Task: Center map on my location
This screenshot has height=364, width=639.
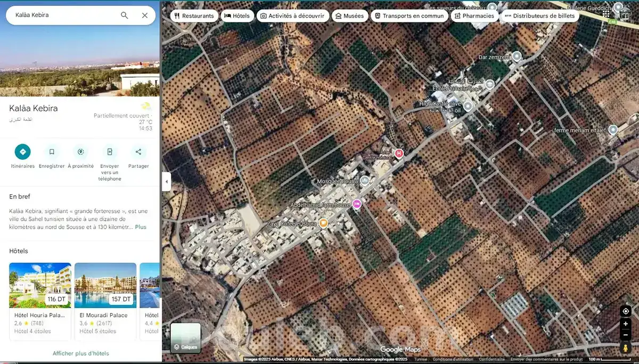Action: 626,311
